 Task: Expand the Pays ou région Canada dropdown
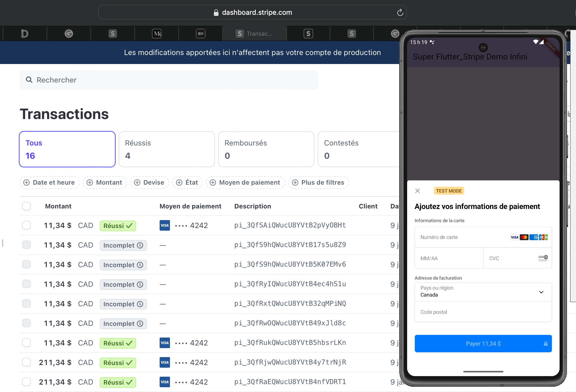pyautogui.click(x=483, y=292)
